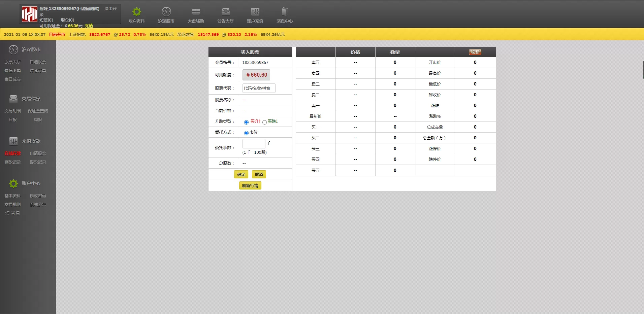Click the red-white site logo
Viewport: 644px width, 314px height.
(29, 14)
